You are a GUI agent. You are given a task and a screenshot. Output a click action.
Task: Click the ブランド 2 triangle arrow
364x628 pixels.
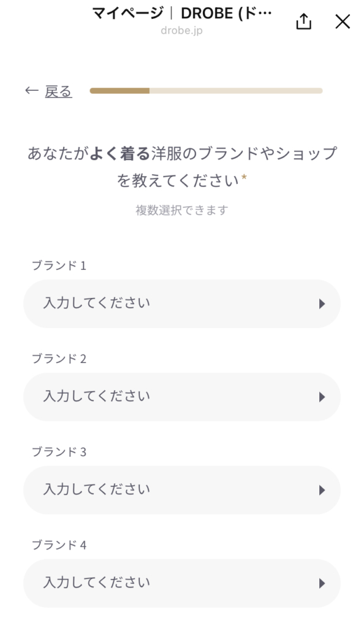click(x=322, y=397)
